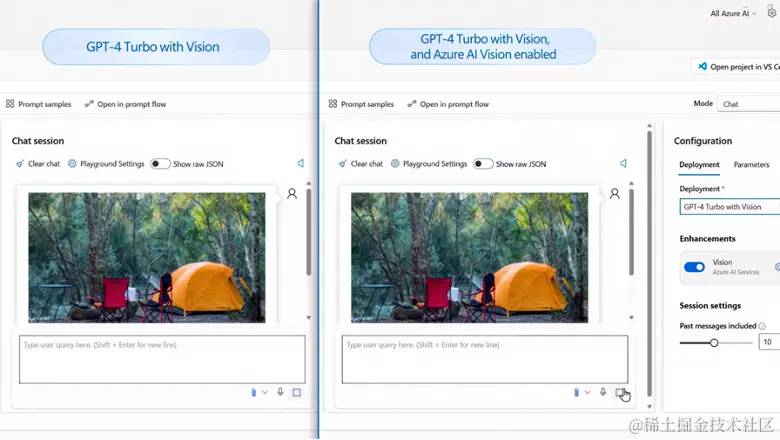Click the attachment icon under left query box
The height and width of the screenshot is (440, 780).
coord(254,392)
